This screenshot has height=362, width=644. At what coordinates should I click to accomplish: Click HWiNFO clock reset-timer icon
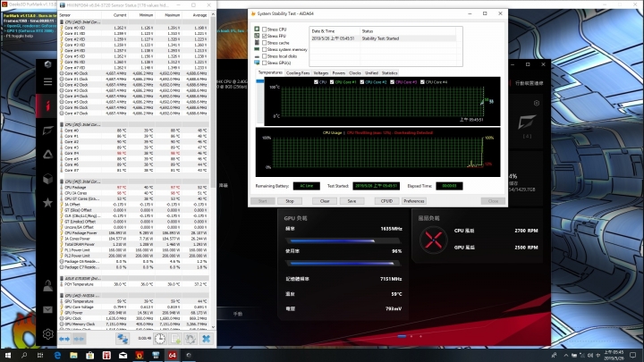pyautogui.click(x=160, y=339)
